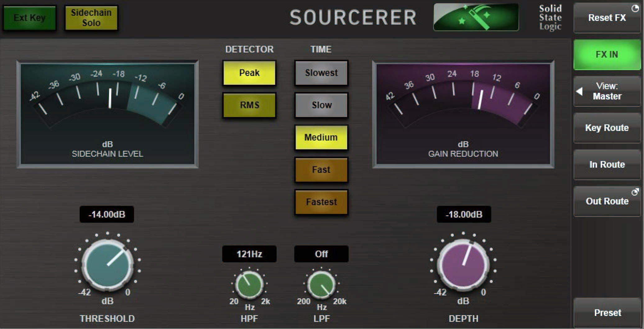Screen dimensions: 644x329
Task: Click the Sourcerer magic wand logo
Action: coord(476,17)
